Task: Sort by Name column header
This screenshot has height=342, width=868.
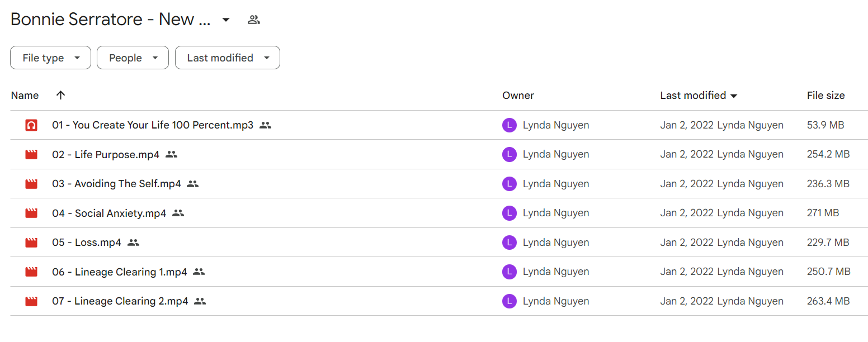Action: (25, 96)
